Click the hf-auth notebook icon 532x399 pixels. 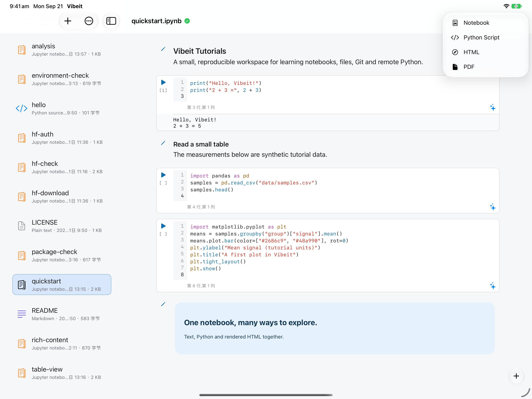[21, 138]
